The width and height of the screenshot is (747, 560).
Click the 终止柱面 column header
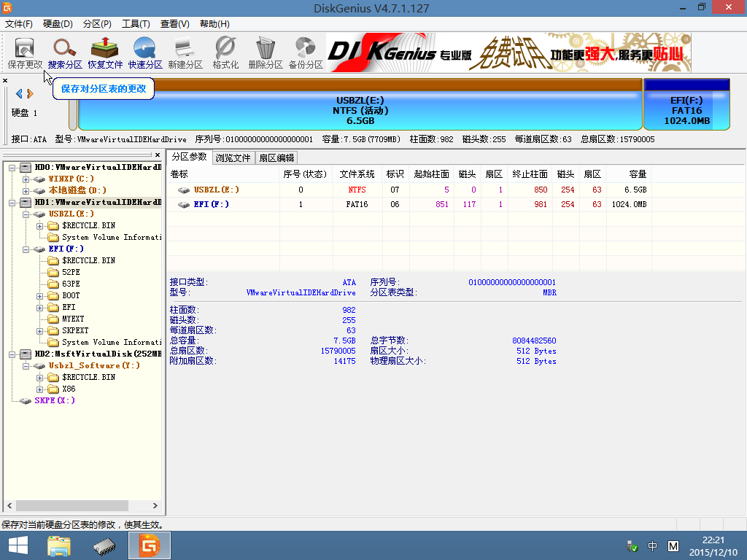[530, 174]
